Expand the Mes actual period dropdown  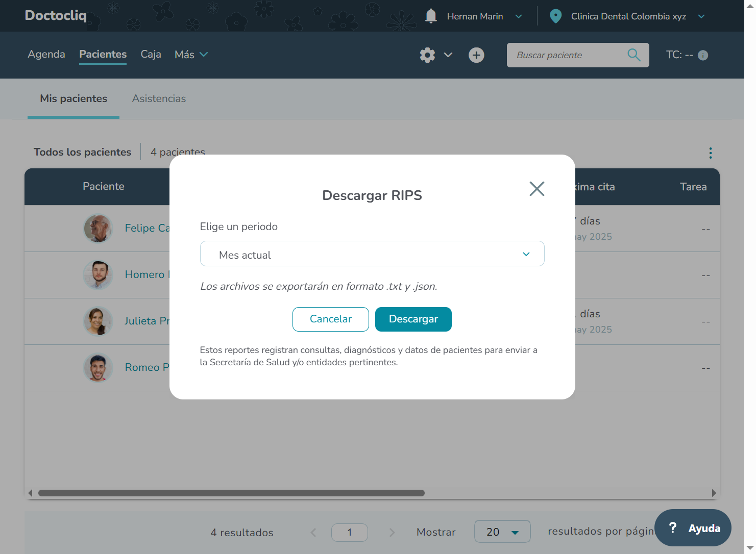[372, 254]
